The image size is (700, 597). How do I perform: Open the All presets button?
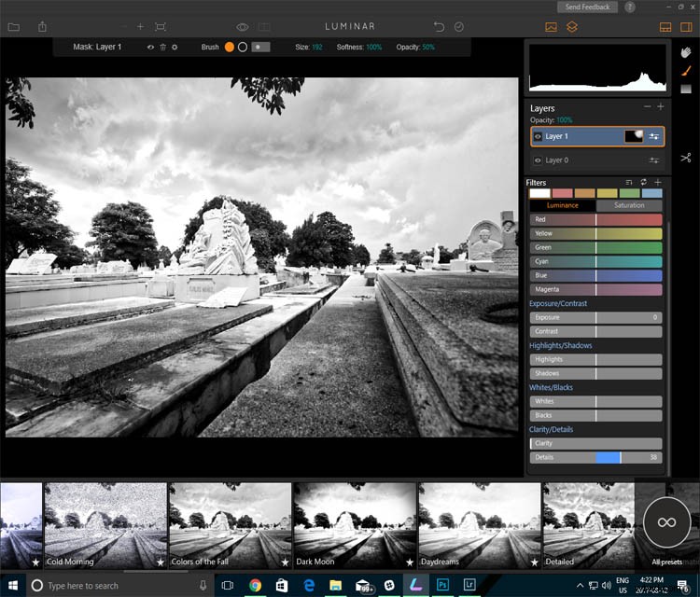click(666, 522)
